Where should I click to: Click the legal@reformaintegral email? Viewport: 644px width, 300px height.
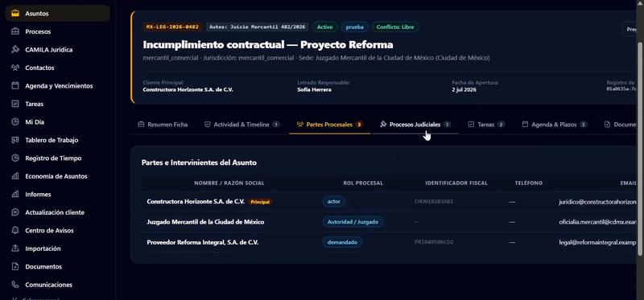coord(597,242)
